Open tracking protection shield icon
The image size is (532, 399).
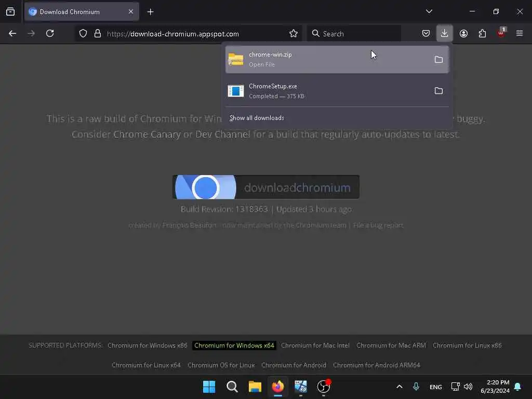point(83,34)
